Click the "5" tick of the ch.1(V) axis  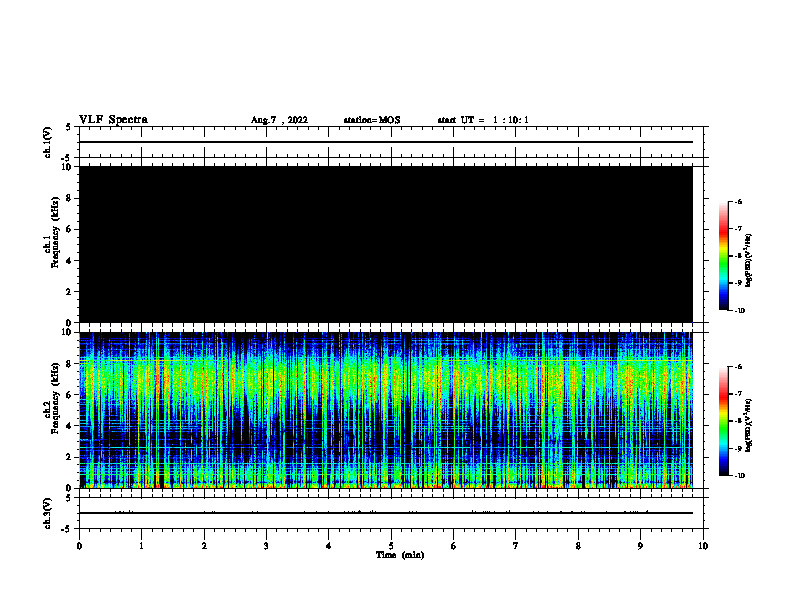pyautogui.click(x=69, y=127)
